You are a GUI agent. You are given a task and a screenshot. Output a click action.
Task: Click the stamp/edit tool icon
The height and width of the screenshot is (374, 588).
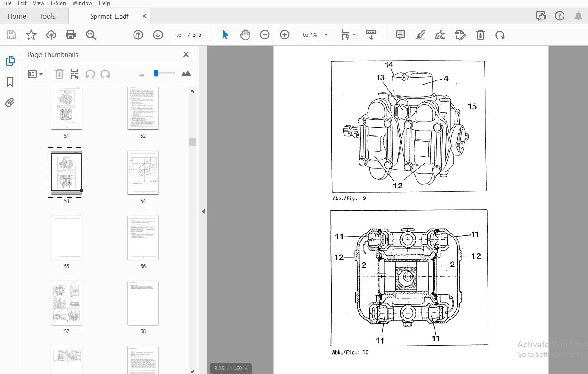460,35
